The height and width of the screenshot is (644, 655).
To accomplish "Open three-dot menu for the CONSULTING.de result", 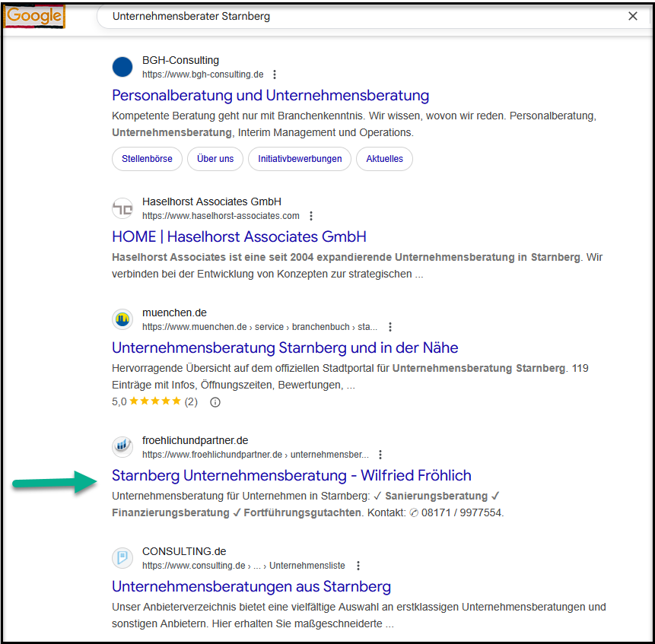I will tap(358, 566).
